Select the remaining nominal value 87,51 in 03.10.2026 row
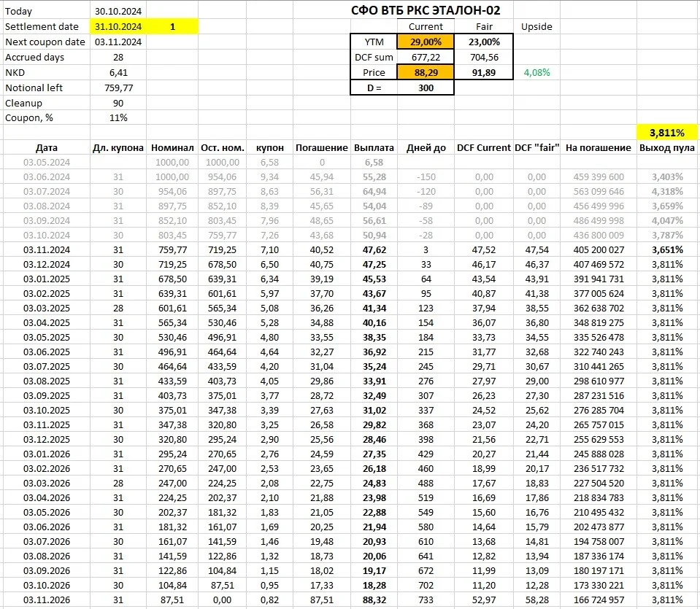The image size is (700, 609). pyautogui.click(x=223, y=585)
